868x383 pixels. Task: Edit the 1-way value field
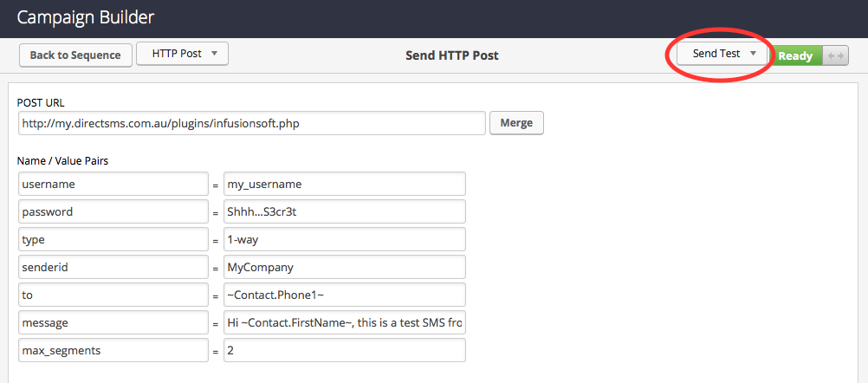[x=344, y=240]
